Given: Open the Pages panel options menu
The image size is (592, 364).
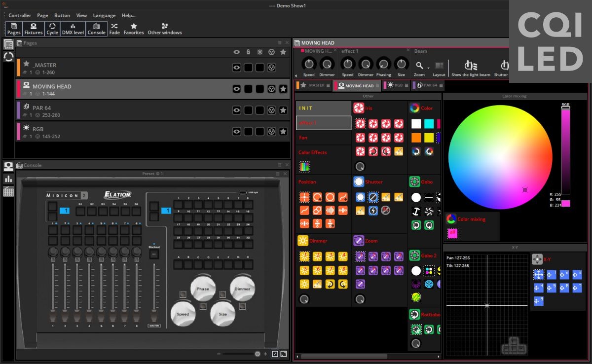Looking at the screenshot, I should 280,43.
